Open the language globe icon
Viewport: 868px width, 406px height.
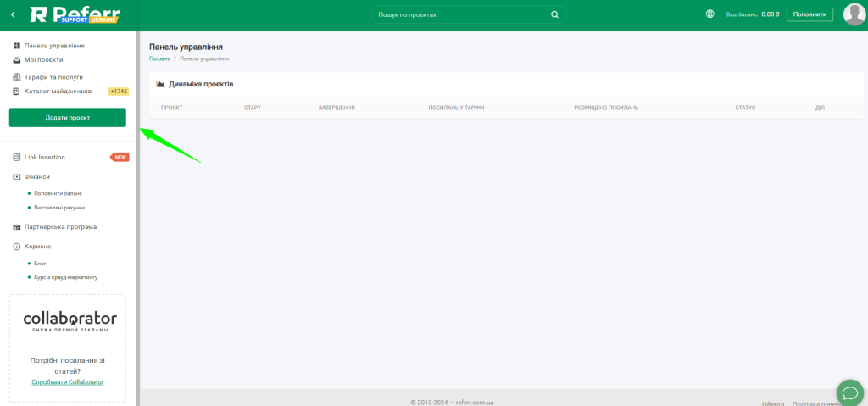click(709, 14)
